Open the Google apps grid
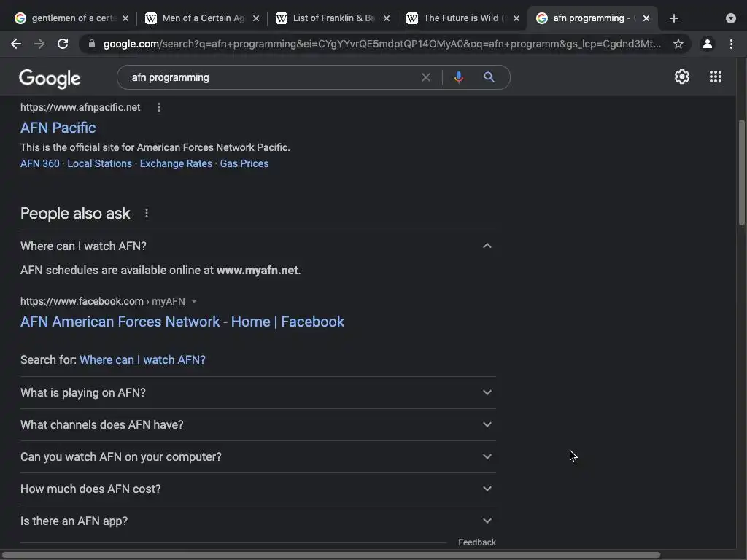This screenshot has height=560, width=747. point(715,77)
